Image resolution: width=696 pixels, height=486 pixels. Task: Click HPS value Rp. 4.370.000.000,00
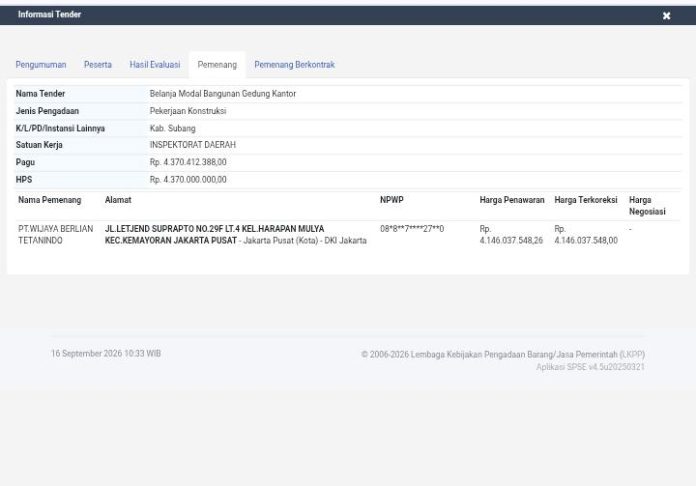point(188,179)
